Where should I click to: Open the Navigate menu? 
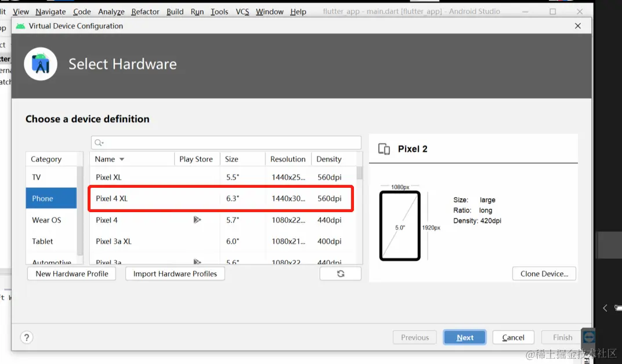click(x=50, y=12)
